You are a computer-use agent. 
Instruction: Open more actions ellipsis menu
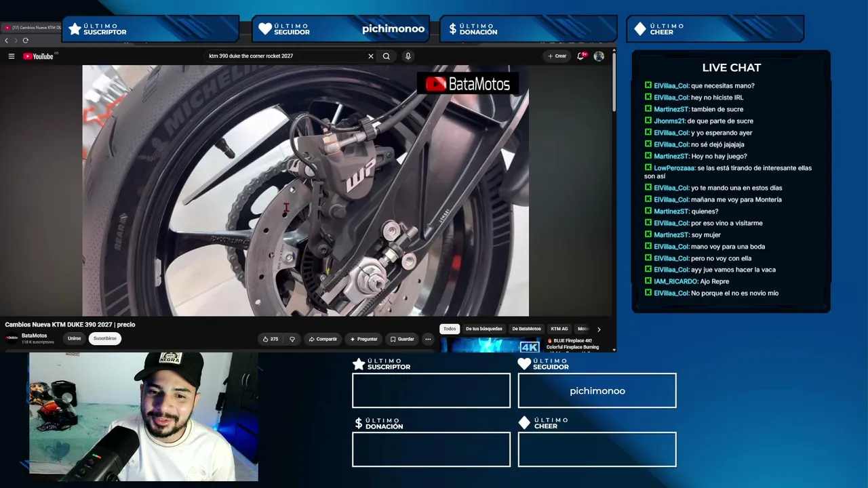428,339
